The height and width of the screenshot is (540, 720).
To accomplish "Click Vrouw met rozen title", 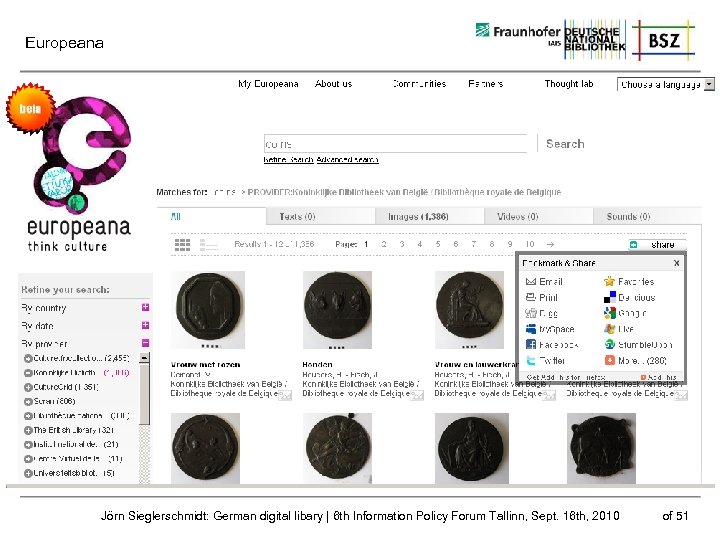I will 205,365.
